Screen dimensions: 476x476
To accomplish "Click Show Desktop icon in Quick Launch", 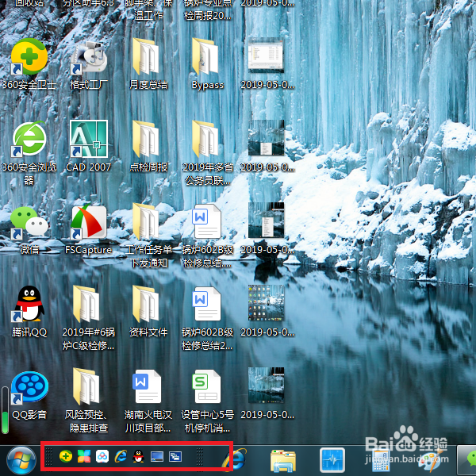I will pyautogui.click(x=157, y=456).
